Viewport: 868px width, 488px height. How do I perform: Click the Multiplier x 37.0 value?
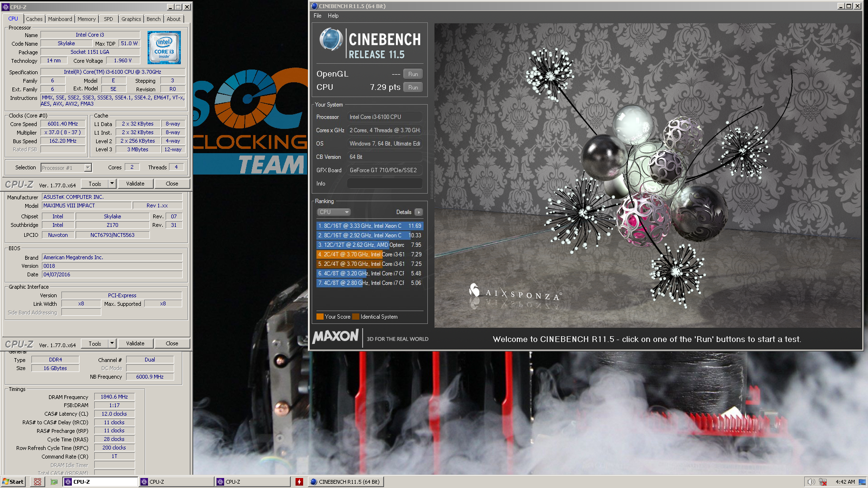point(63,132)
